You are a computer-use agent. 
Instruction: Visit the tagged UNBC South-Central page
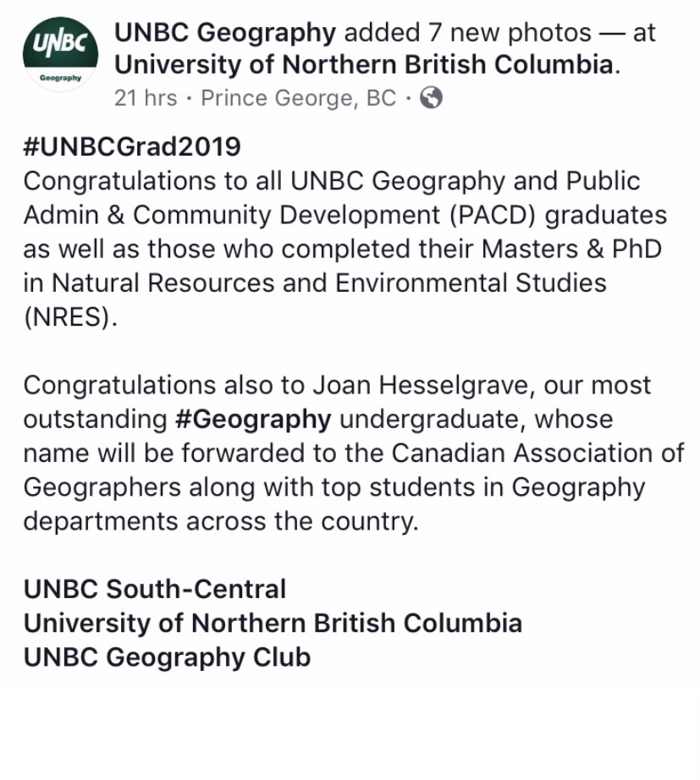pyautogui.click(x=155, y=589)
